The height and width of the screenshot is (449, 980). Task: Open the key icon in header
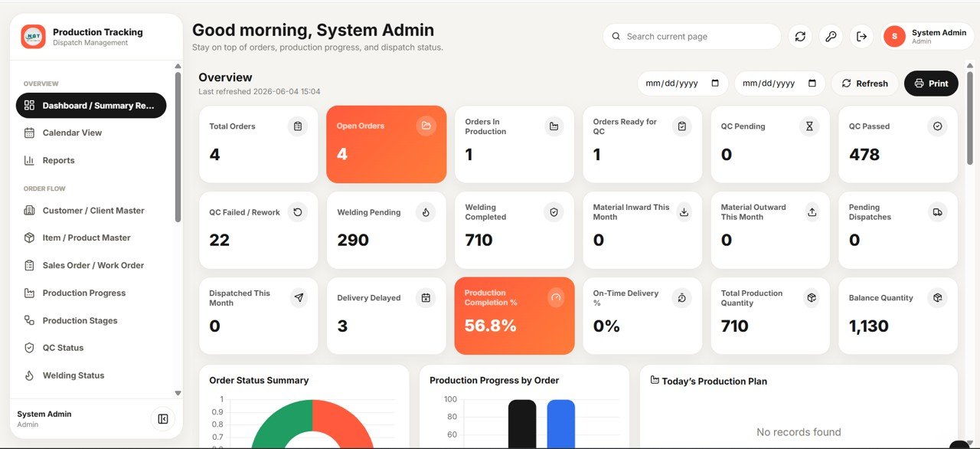tap(831, 36)
